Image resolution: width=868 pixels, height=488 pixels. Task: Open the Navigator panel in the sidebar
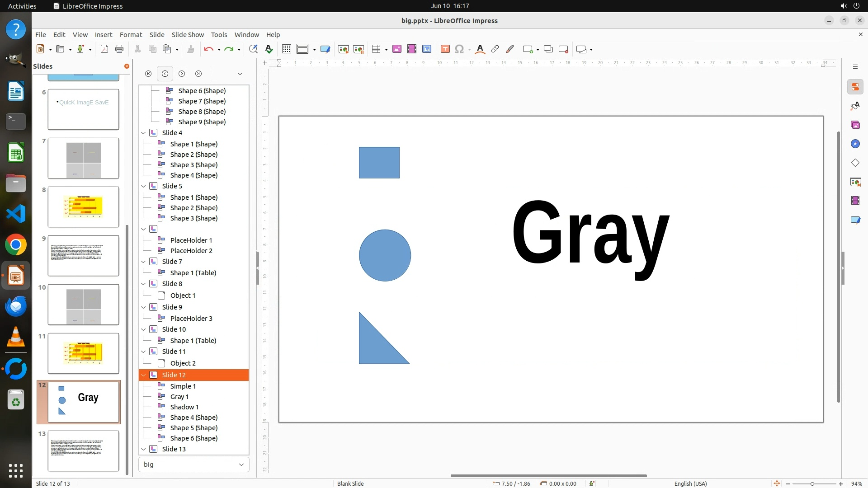tap(855, 144)
